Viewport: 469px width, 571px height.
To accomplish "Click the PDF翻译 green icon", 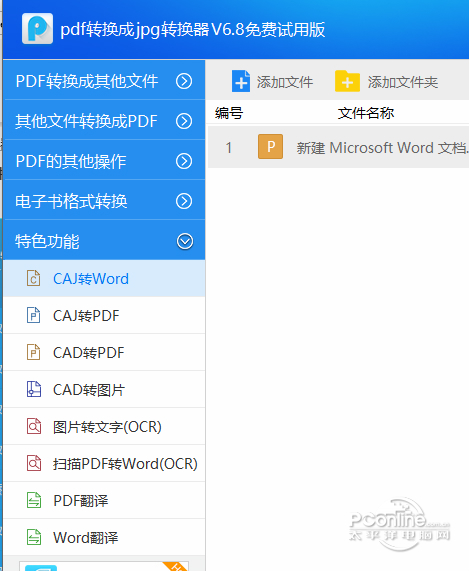I will point(34,500).
